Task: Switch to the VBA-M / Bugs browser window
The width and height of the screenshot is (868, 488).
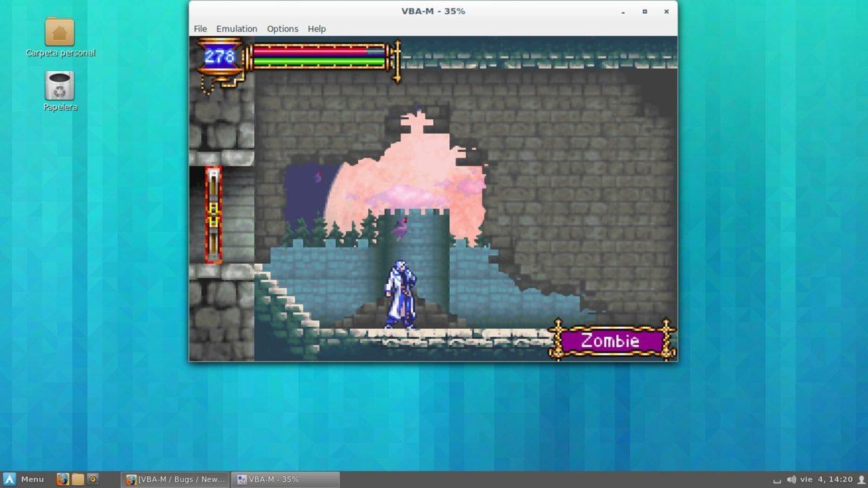Action: click(176, 479)
